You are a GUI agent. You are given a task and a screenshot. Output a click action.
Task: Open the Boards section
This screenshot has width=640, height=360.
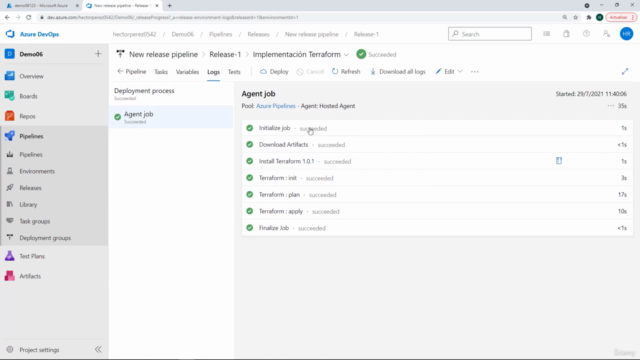point(28,96)
